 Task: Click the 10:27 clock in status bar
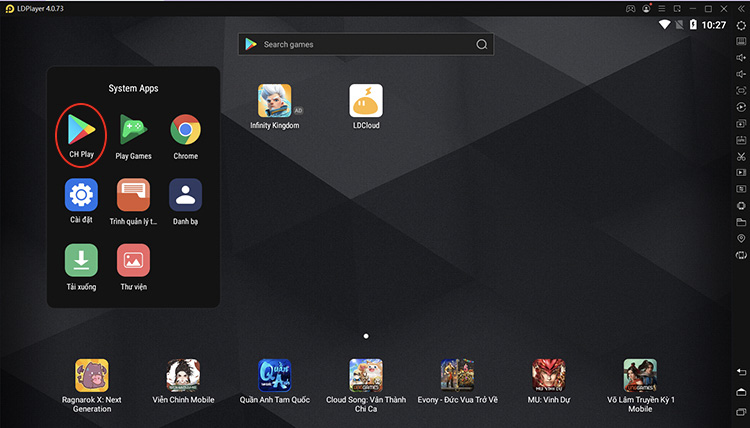coord(714,25)
